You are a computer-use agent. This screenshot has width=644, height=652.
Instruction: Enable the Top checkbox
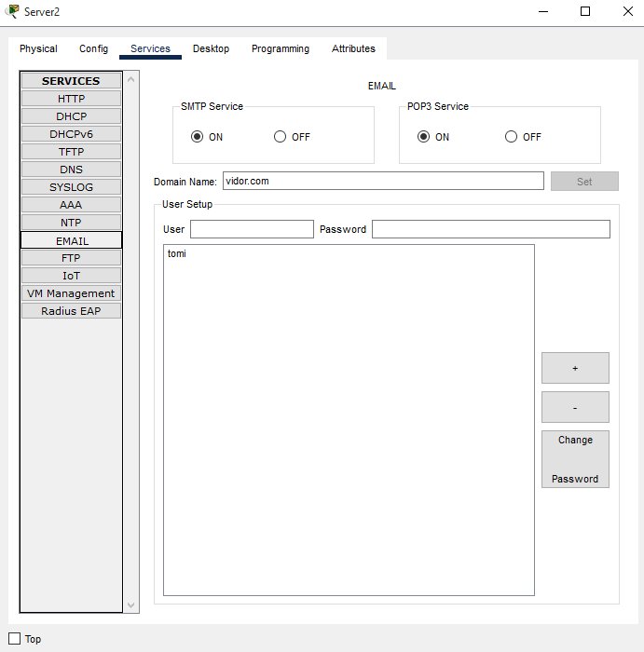pos(14,638)
